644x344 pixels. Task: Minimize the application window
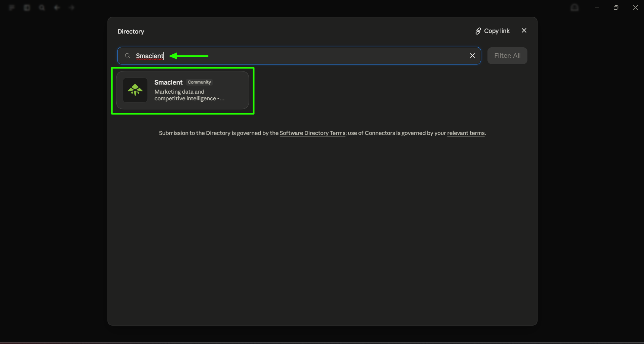point(597,7)
